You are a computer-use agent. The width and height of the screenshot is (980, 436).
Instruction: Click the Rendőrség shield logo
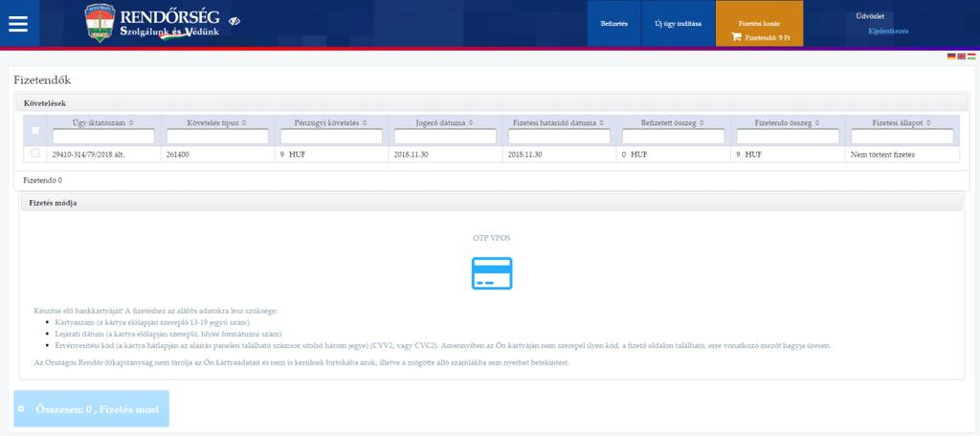(x=100, y=23)
